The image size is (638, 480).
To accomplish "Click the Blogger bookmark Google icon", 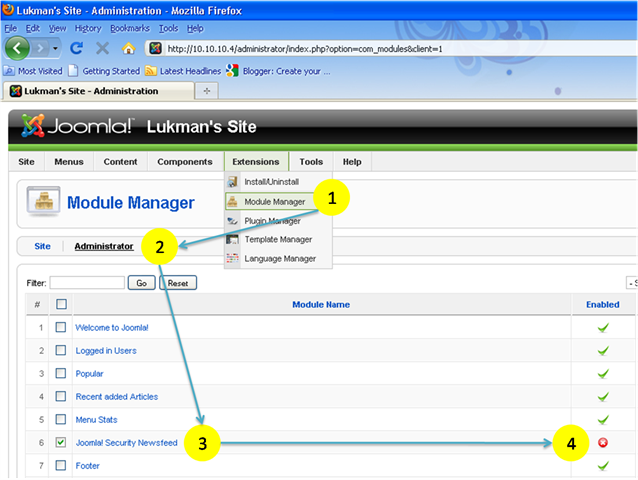I will click(x=232, y=70).
